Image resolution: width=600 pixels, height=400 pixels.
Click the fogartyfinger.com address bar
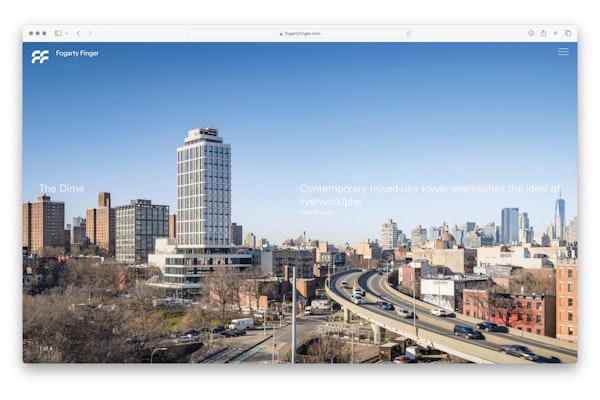[300, 34]
